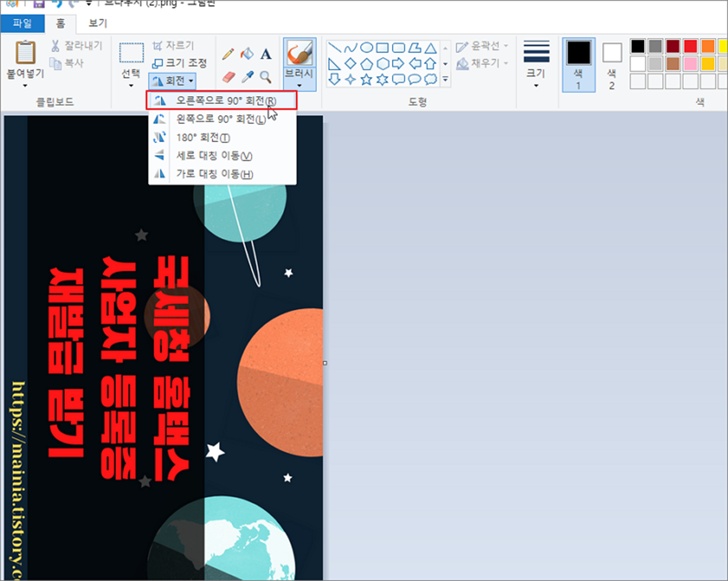Choose the five-point star shape
Image resolution: width=728 pixels, height=581 pixels.
pos(366,79)
